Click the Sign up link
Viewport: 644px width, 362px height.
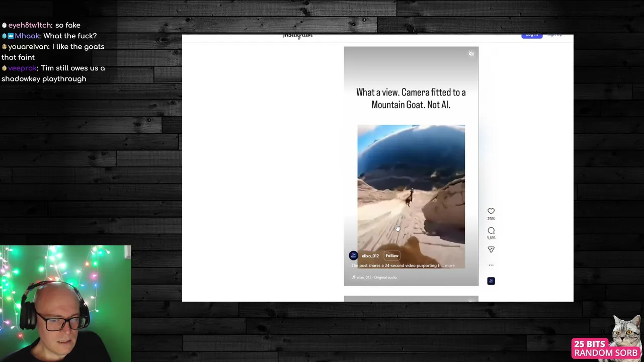pyautogui.click(x=554, y=35)
